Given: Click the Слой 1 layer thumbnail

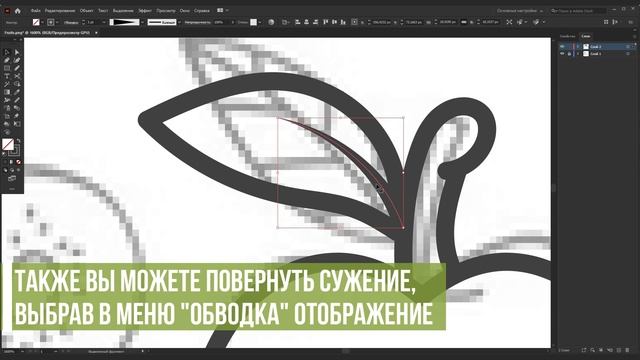Looking at the screenshot, I should (x=586, y=53).
